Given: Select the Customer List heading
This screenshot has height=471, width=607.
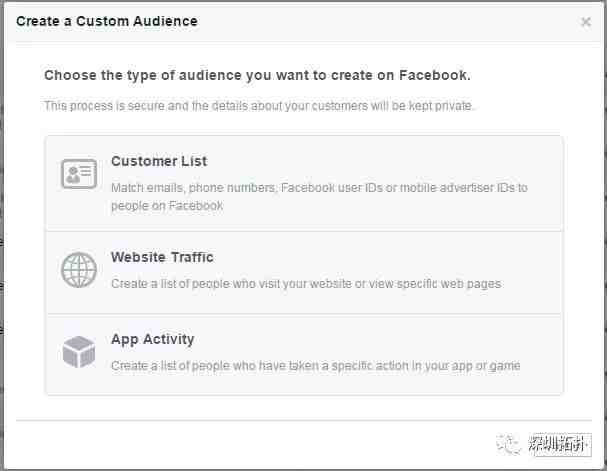Looking at the screenshot, I should click(159, 161).
